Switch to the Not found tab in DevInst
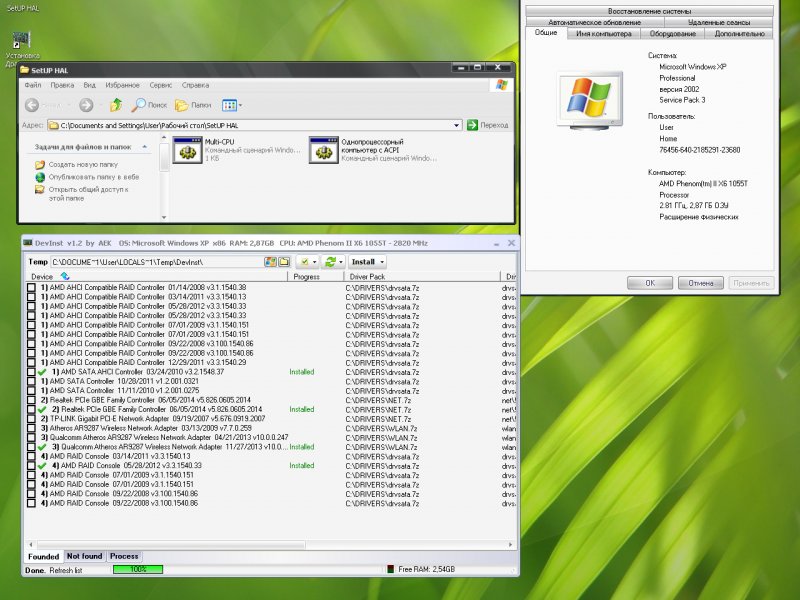800x600 pixels. click(84, 556)
